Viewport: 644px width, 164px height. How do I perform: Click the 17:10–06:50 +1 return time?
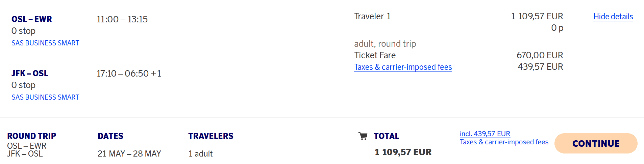tap(129, 74)
